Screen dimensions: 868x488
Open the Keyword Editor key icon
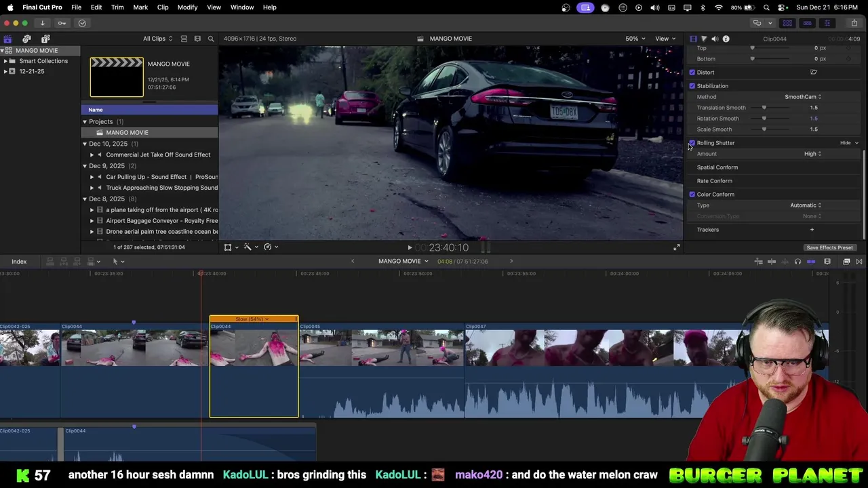coord(62,23)
